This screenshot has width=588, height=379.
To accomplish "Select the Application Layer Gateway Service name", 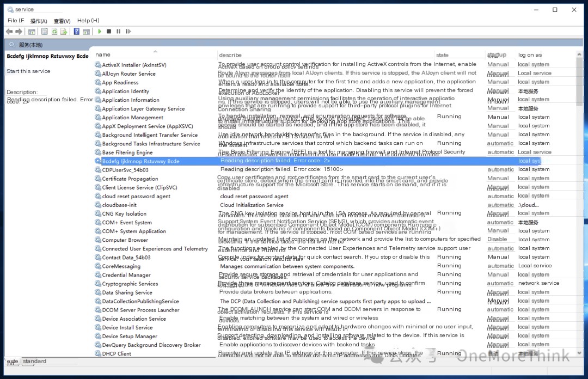I will pyautogui.click(x=143, y=109).
